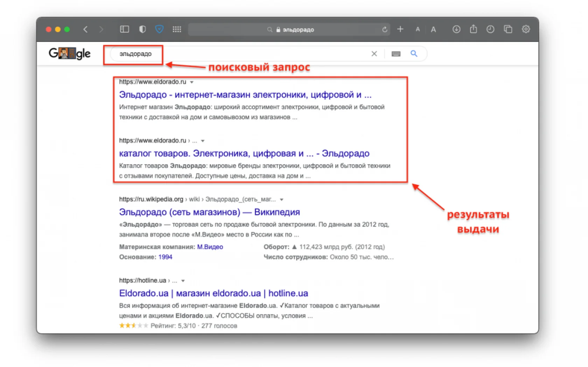Show Safari downloads

pyautogui.click(x=456, y=29)
